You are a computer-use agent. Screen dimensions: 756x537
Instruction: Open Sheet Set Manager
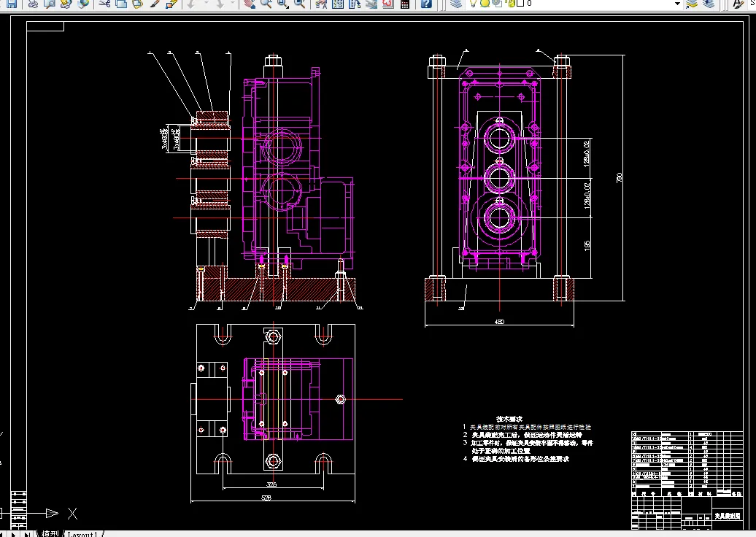pos(371,4)
